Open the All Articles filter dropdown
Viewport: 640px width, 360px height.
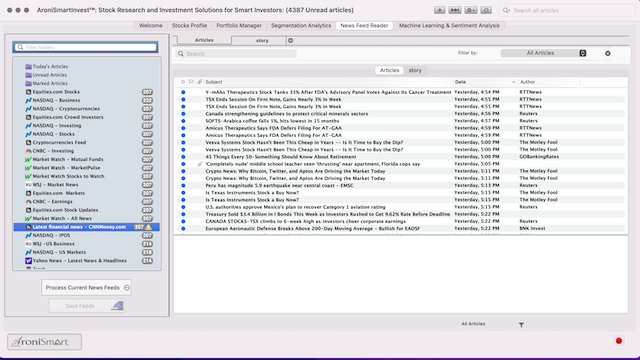pos(544,53)
